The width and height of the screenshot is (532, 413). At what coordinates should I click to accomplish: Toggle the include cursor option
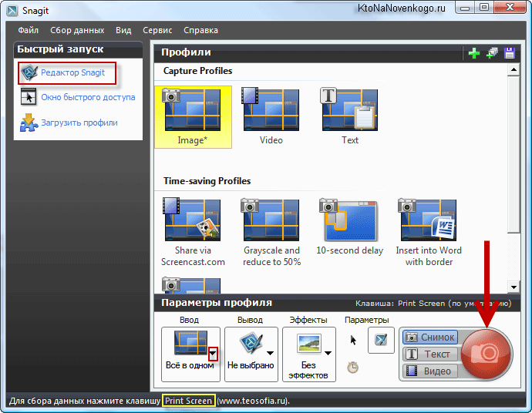[353, 340]
